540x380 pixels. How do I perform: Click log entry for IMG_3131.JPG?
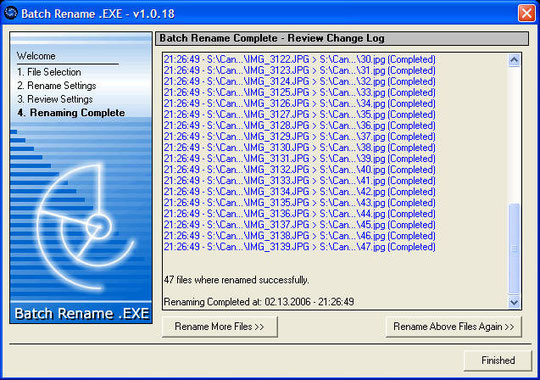(300, 158)
